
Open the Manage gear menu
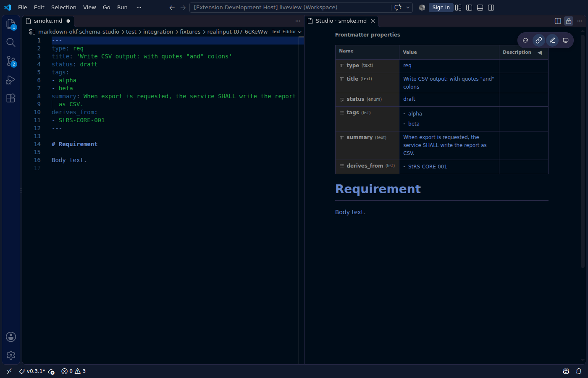pyautogui.click(x=11, y=355)
